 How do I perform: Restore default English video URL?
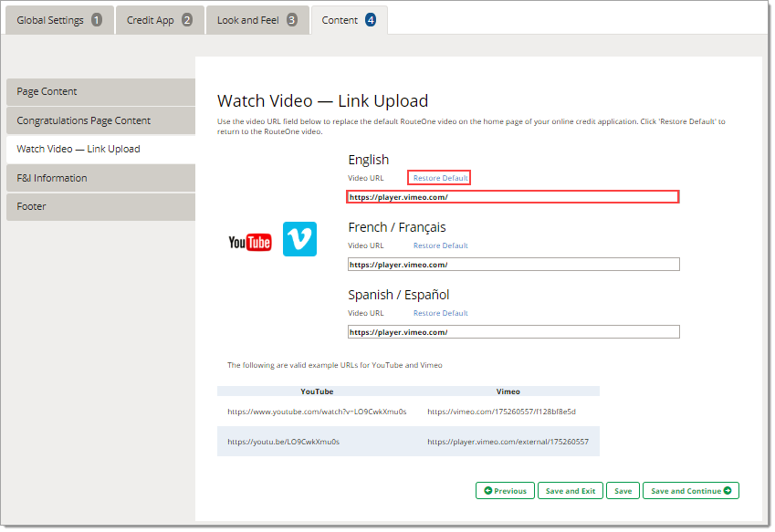pyautogui.click(x=440, y=178)
